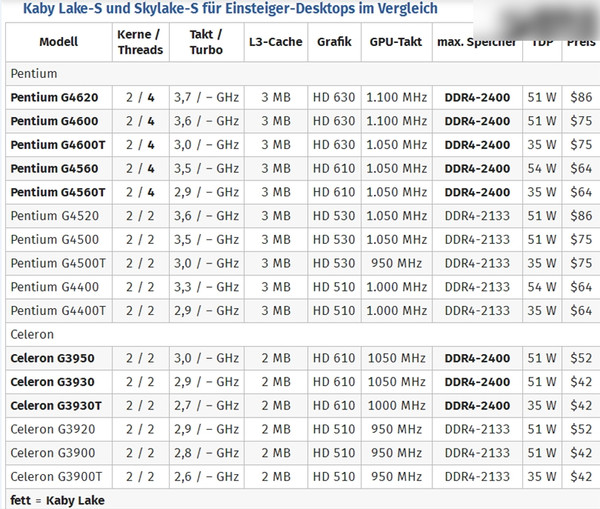
Task: Click the Celeron G3920 price '$52'
Action: [x=581, y=429]
